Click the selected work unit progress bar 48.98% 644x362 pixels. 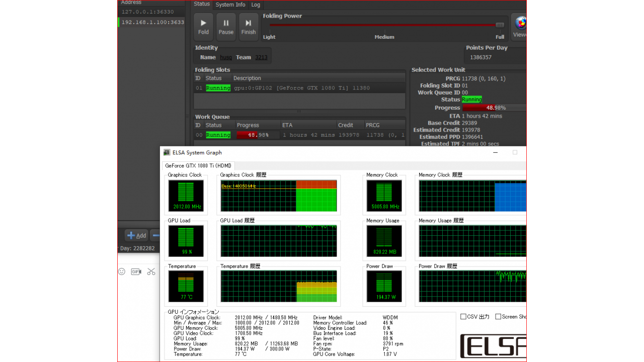pos(494,108)
